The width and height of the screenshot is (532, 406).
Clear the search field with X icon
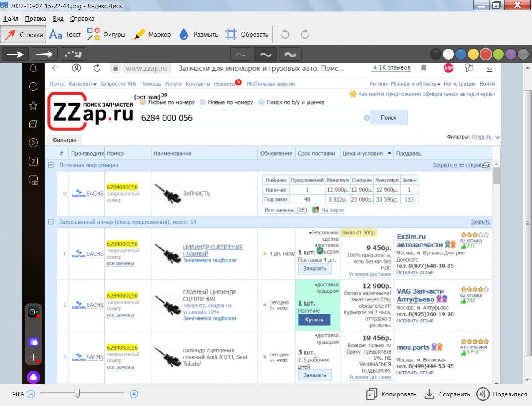pos(367,118)
